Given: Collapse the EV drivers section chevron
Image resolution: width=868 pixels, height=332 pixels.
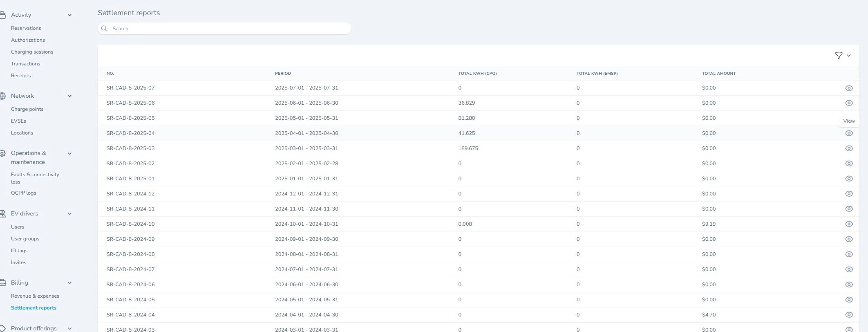Looking at the screenshot, I should (69, 214).
